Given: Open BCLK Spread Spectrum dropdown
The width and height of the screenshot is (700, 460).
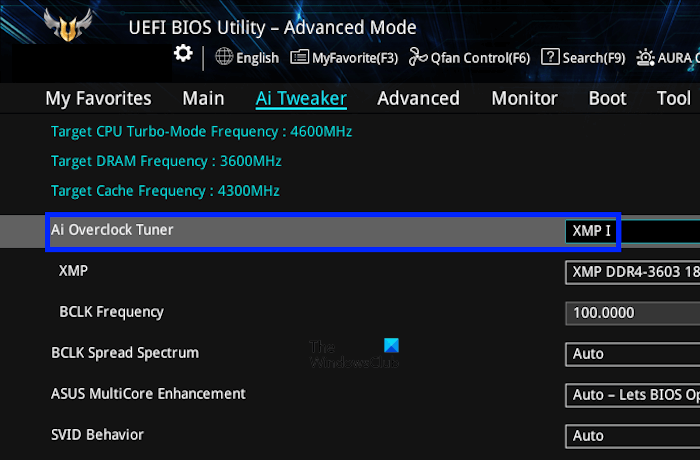Looking at the screenshot, I should [632, 354].
